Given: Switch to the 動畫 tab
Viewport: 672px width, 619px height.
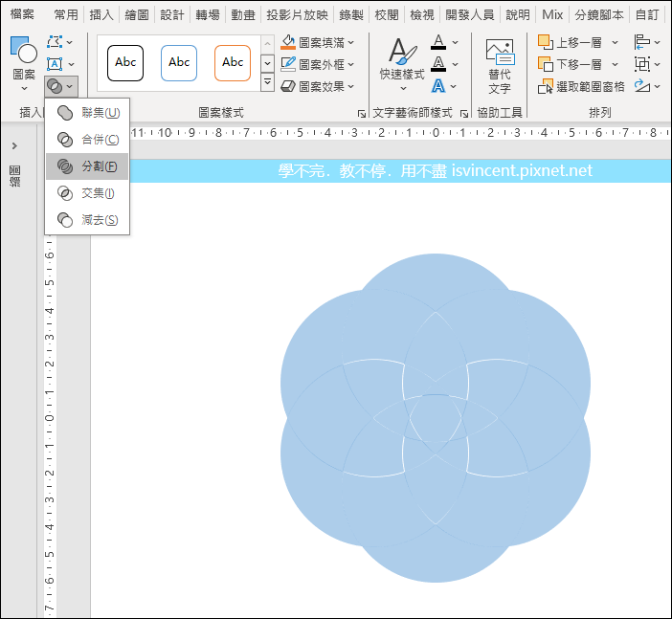Looking at the screenshot, I should point(243,15).
